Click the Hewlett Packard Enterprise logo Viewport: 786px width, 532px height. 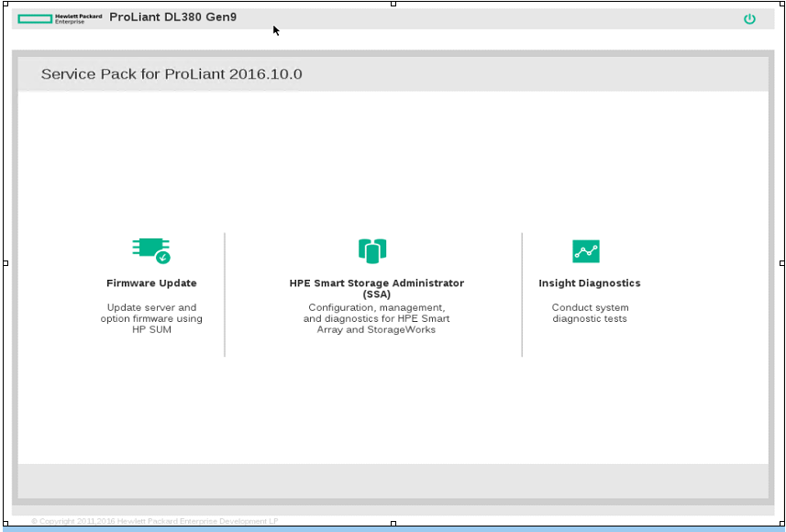(60, 19)
